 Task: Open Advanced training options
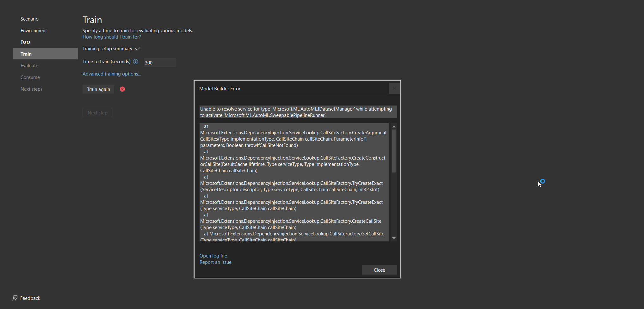click(x=111, y=74)
